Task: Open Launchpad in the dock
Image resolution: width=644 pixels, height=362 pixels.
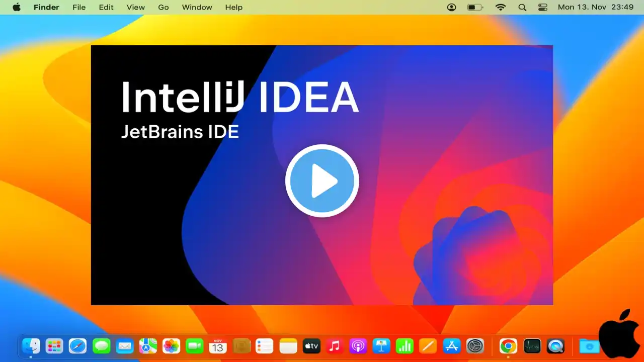Action: 54,346
